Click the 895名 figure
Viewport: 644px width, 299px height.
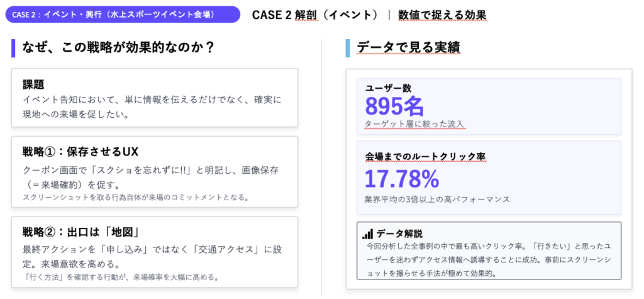click(395, 105)
